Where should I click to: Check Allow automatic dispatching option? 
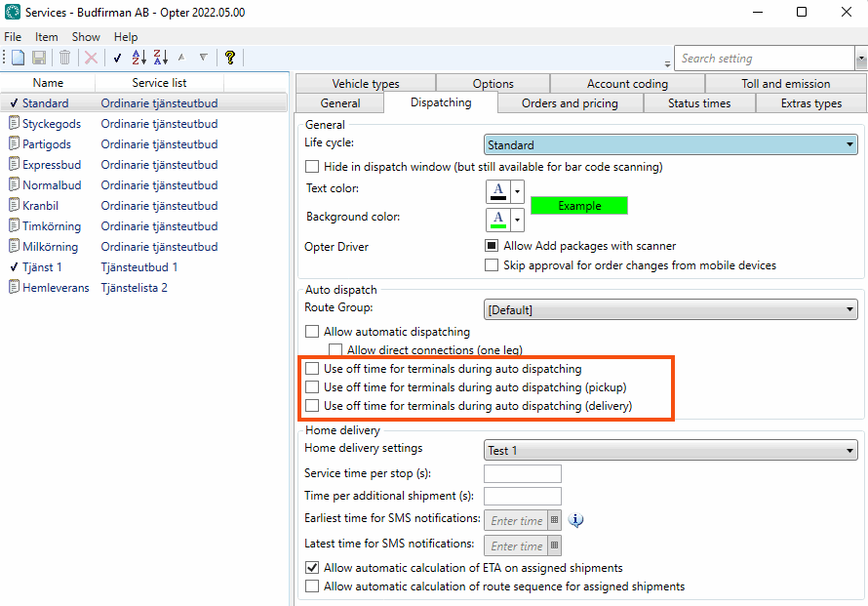313,332
